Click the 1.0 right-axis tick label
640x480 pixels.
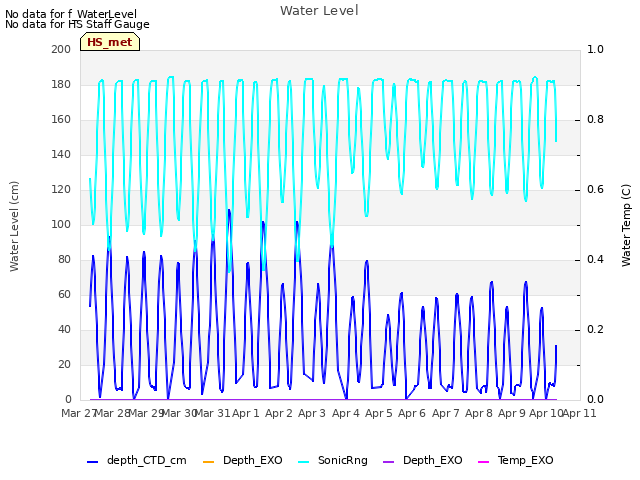tap(595, 49)
